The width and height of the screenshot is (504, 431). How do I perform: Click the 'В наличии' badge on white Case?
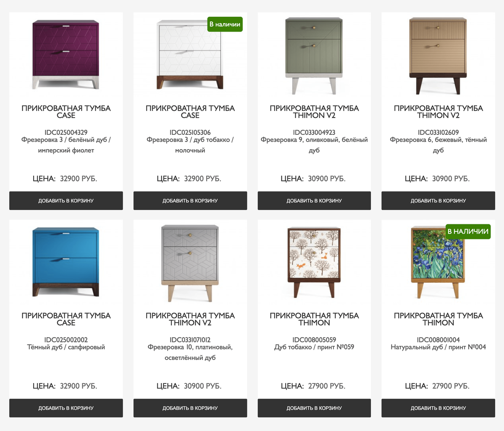pos(225,24)
